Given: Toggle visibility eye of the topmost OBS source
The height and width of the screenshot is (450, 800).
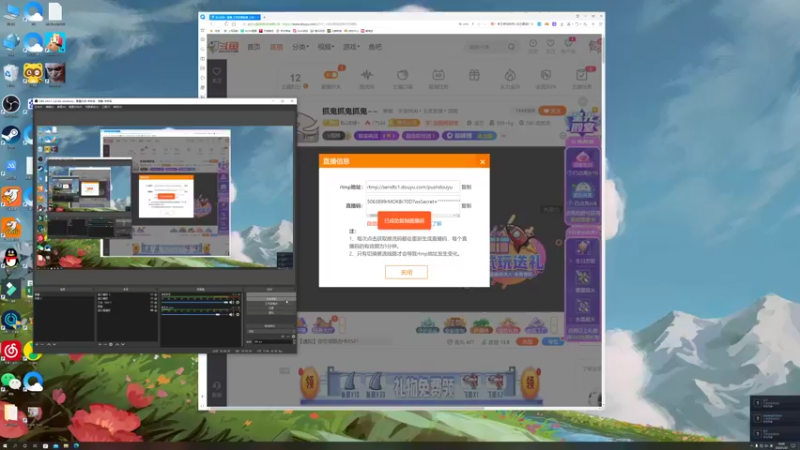Looking at the screenshot, I should pyautogui.click(x=152, y=294).
